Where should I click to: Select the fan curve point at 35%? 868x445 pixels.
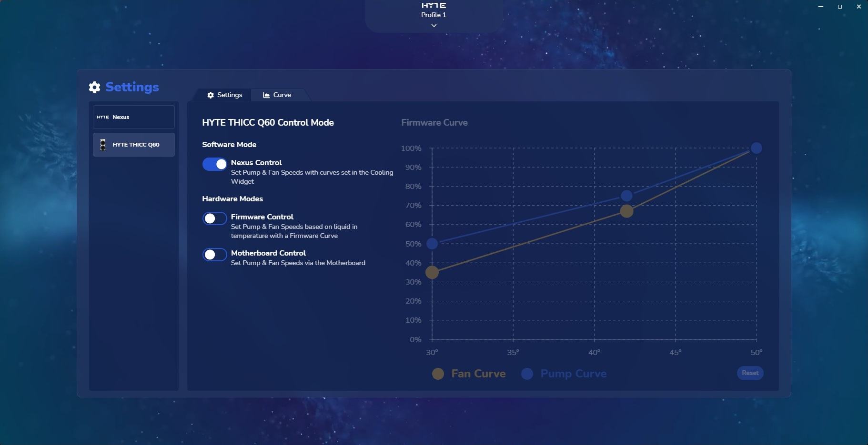pos(432,273)
